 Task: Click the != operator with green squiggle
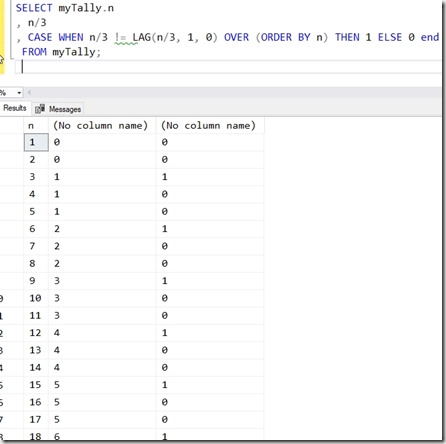coord(120,37)
